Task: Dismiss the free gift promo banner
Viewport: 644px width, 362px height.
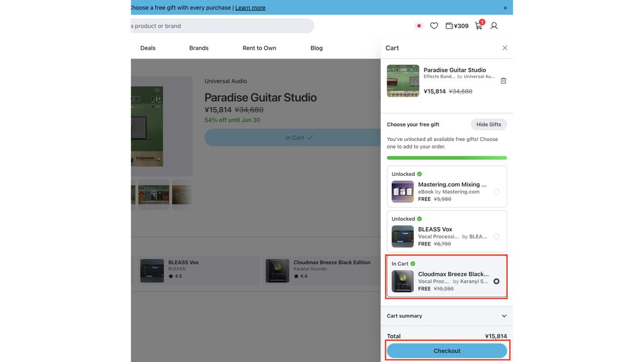Action: 505,8
